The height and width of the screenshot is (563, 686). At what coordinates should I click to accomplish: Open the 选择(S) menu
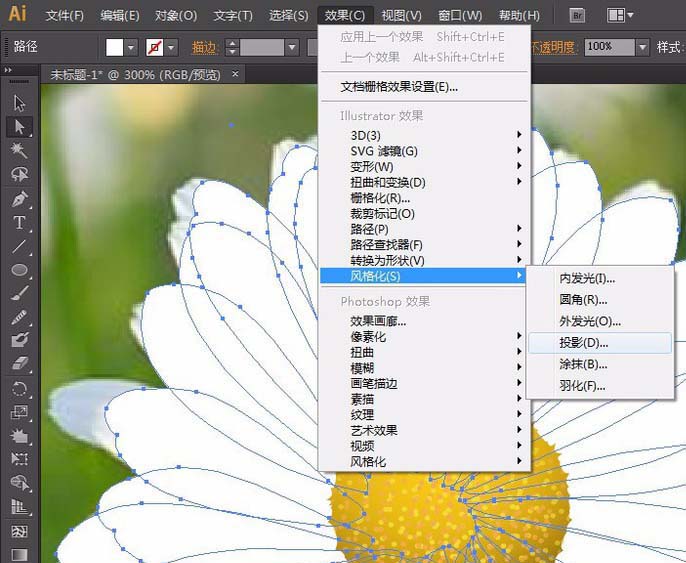click(288, 16)
